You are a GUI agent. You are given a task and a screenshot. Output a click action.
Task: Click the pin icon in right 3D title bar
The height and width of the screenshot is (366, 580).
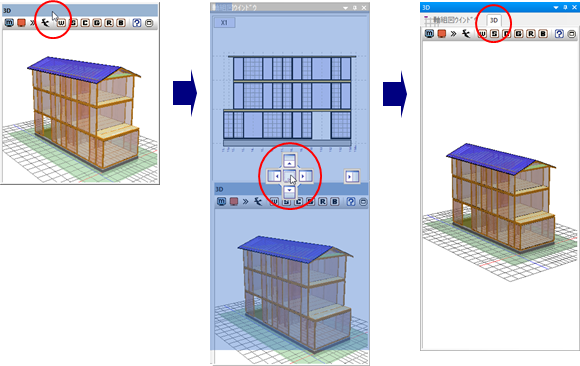[565, 7]
